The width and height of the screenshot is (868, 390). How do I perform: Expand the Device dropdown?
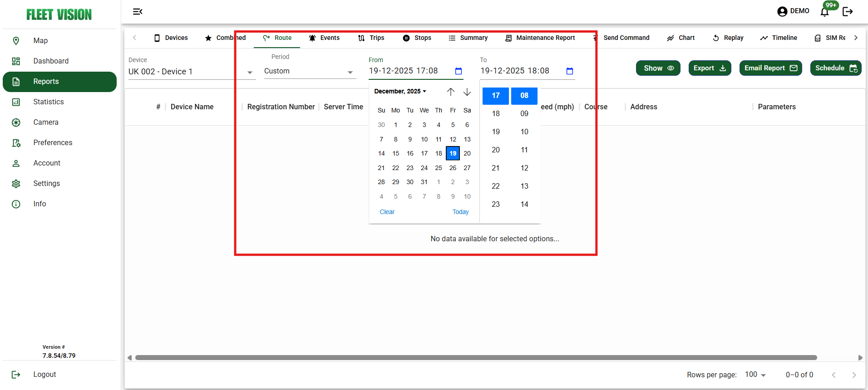tap(250, 73)
